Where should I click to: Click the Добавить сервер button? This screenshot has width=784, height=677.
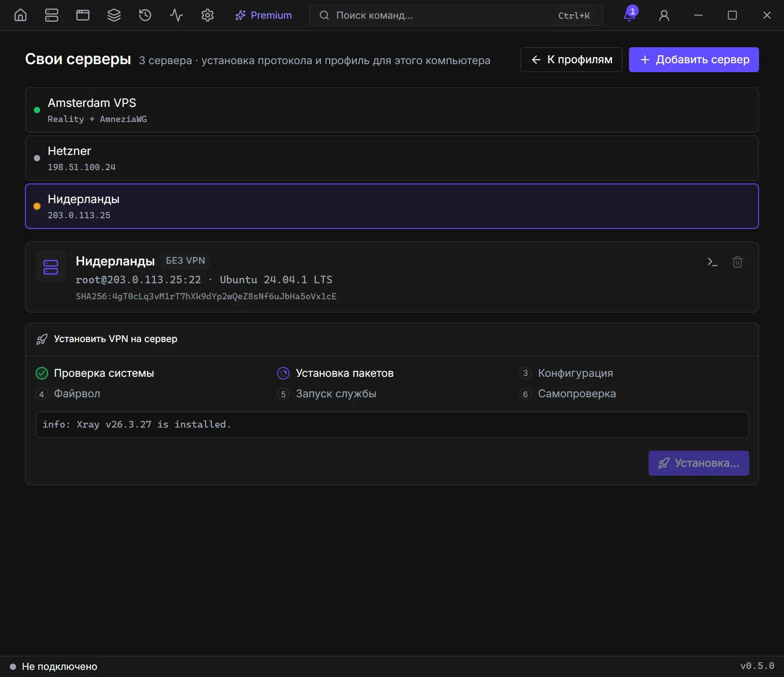pyautogui.click(x=694, y=60)
